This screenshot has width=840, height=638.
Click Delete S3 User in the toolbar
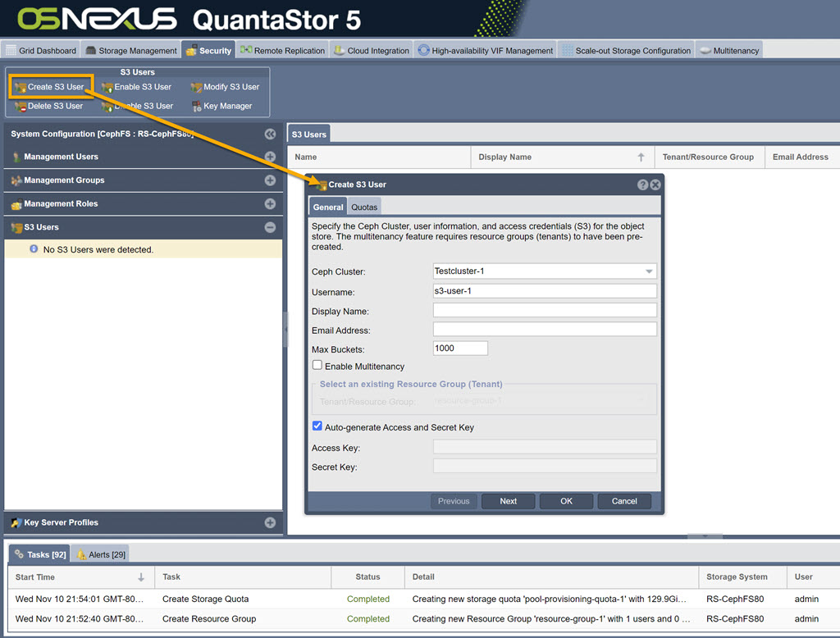point(48,106)
